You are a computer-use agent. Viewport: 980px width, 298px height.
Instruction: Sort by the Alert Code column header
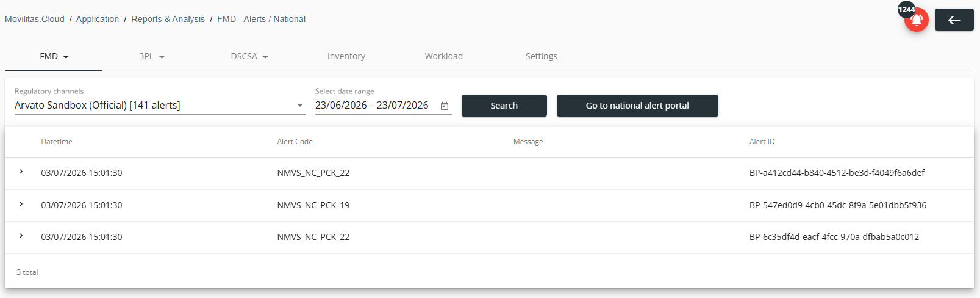pos(295,142)
